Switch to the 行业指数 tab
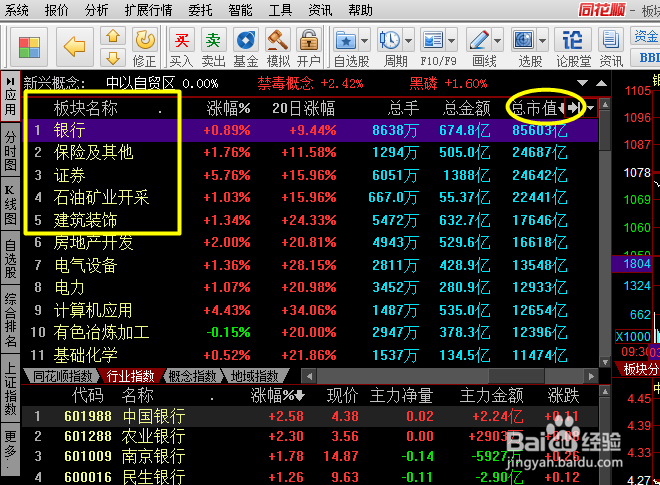The width and height of the screenshot is (660, 485). [x=130, y=376]
